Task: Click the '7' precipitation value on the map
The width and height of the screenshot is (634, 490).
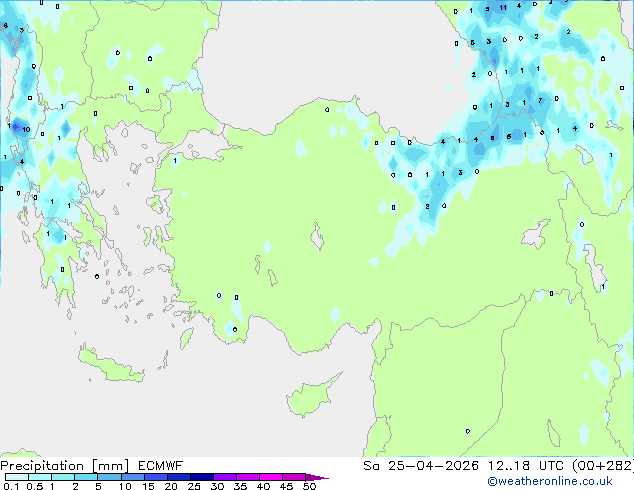Action: (540, 101)
